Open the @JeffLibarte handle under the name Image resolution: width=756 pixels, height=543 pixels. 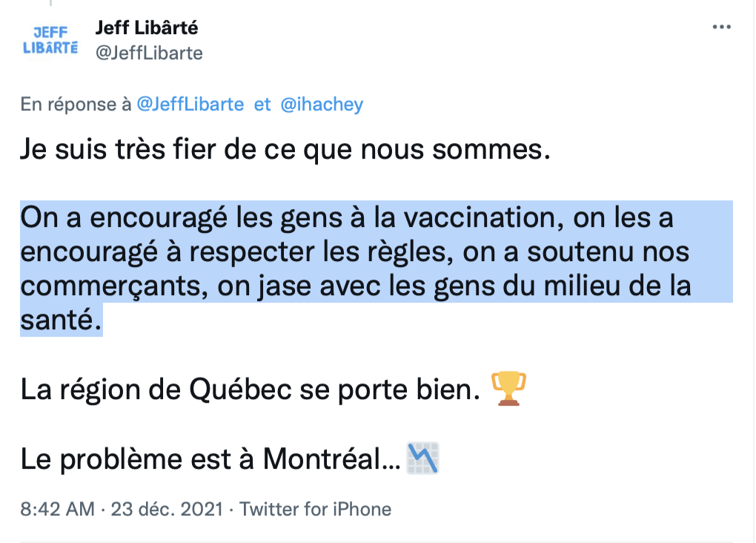(x=149, y=53)
